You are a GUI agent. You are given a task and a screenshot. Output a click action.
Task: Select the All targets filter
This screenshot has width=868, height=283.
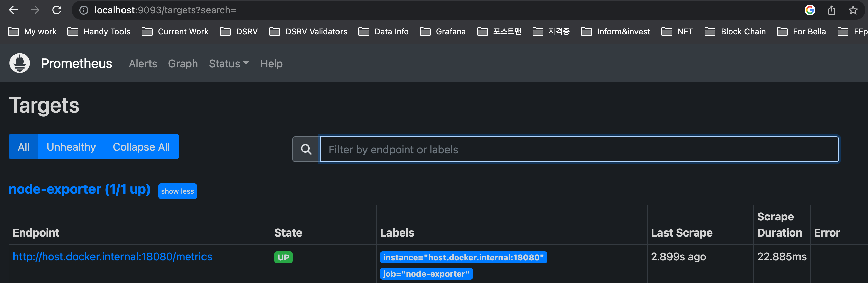[24, 147]
